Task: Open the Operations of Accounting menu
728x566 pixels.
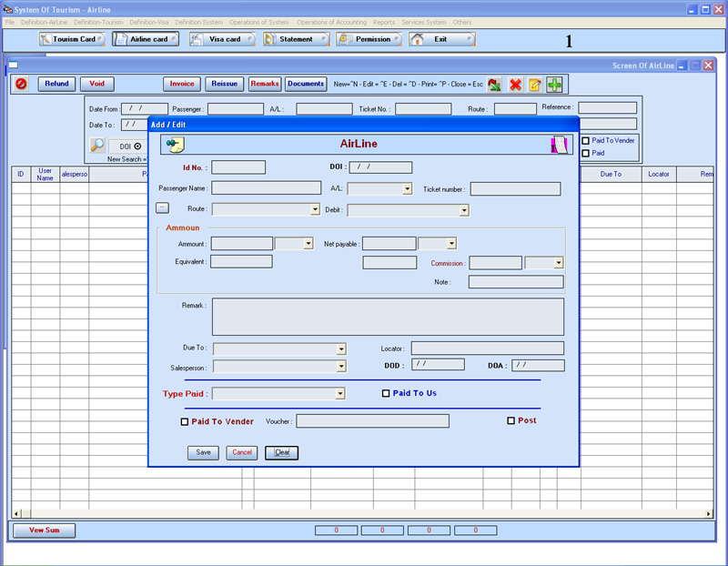Action: tap(331, 22)
